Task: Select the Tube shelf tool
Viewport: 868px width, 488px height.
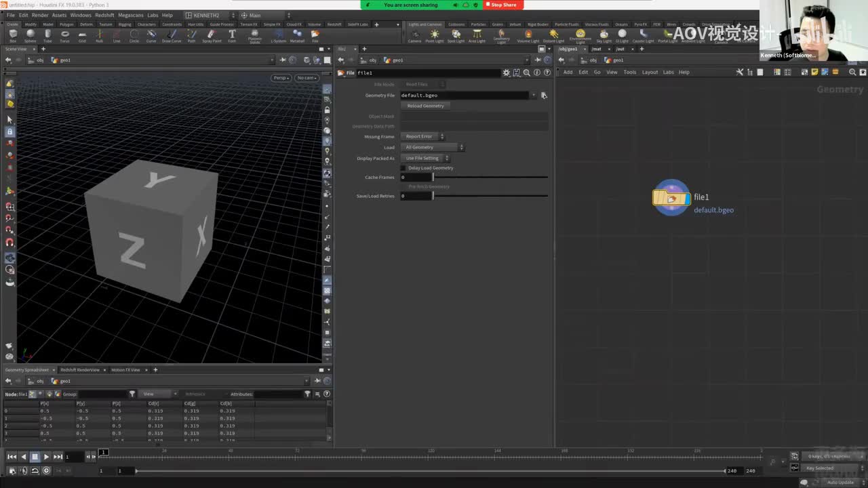Action: pyautogui.click(x=47, y=36)
